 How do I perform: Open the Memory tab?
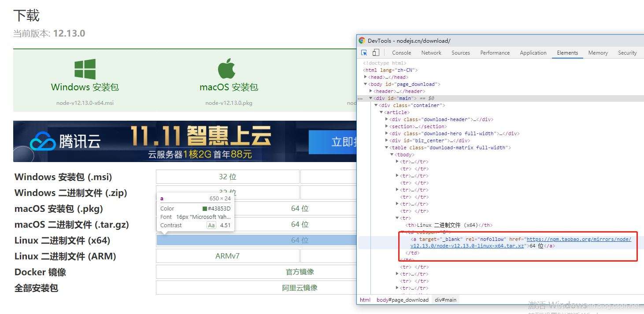pos(598,53)
